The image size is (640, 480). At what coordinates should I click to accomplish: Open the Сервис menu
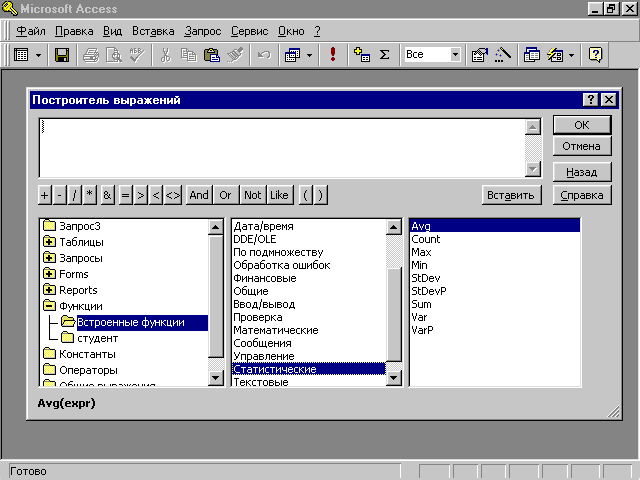click(x=249, y=31)
